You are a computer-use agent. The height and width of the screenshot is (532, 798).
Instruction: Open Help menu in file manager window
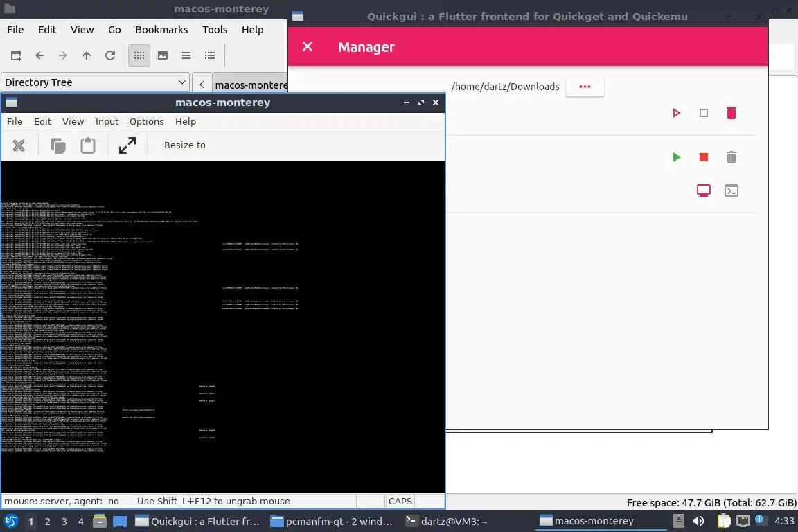[x=252, y=30]
